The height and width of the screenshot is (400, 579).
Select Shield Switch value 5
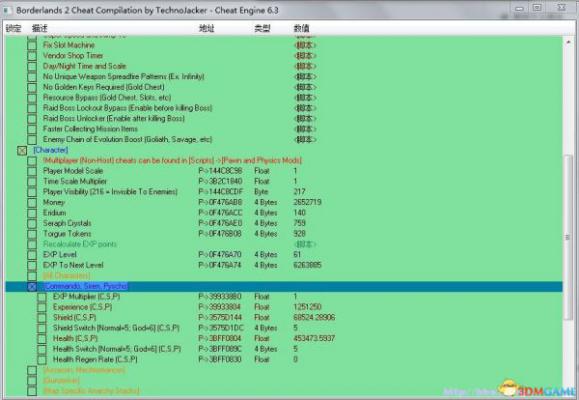coord(295,328)
